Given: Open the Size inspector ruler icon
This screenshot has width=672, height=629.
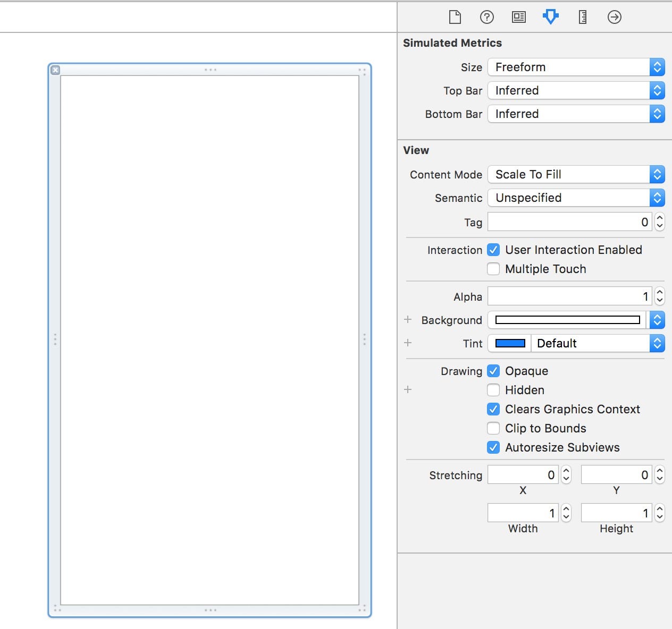Looking at the screenshot, I should coord(583,17).
